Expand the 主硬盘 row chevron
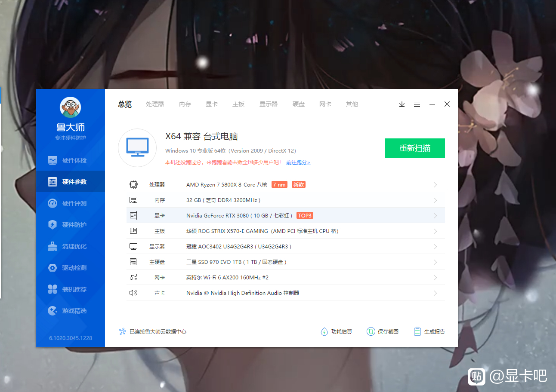Image resolution: width=556 pixels, height=392 pixels. point(436,262)
